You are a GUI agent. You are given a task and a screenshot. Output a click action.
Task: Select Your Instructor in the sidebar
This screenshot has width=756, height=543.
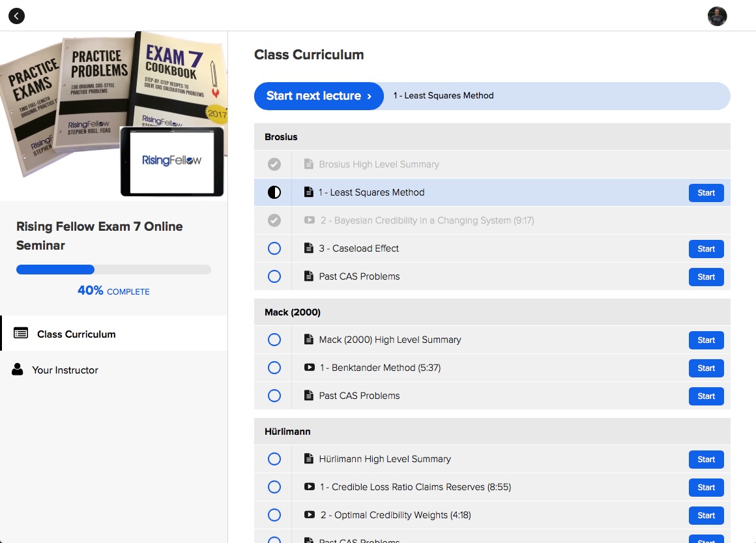point(114,370)
